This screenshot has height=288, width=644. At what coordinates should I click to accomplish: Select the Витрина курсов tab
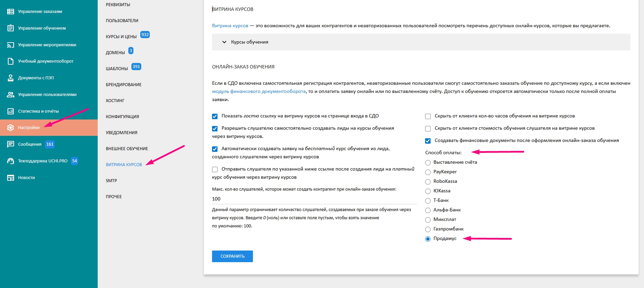124,165
